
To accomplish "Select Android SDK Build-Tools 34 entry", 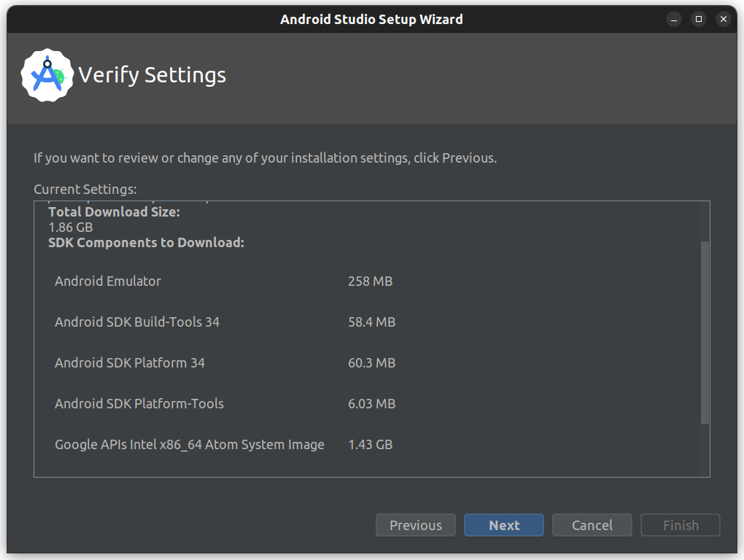I will [137, 322].
